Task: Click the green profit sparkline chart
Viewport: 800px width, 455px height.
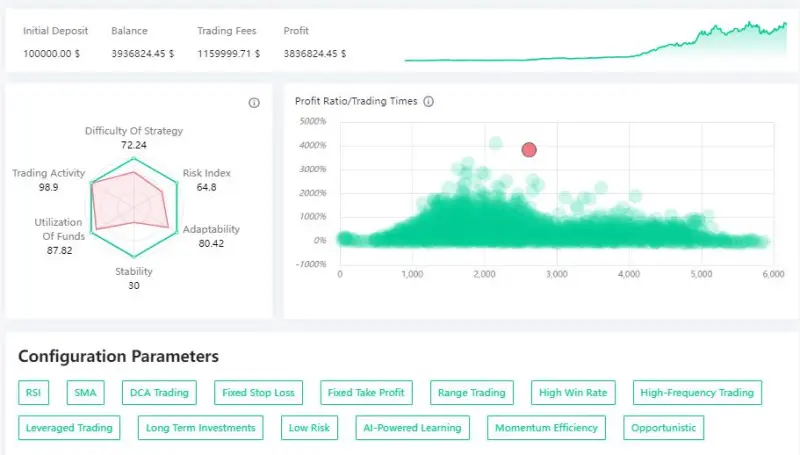Action: pyautogui.click(x=595, y=42)
